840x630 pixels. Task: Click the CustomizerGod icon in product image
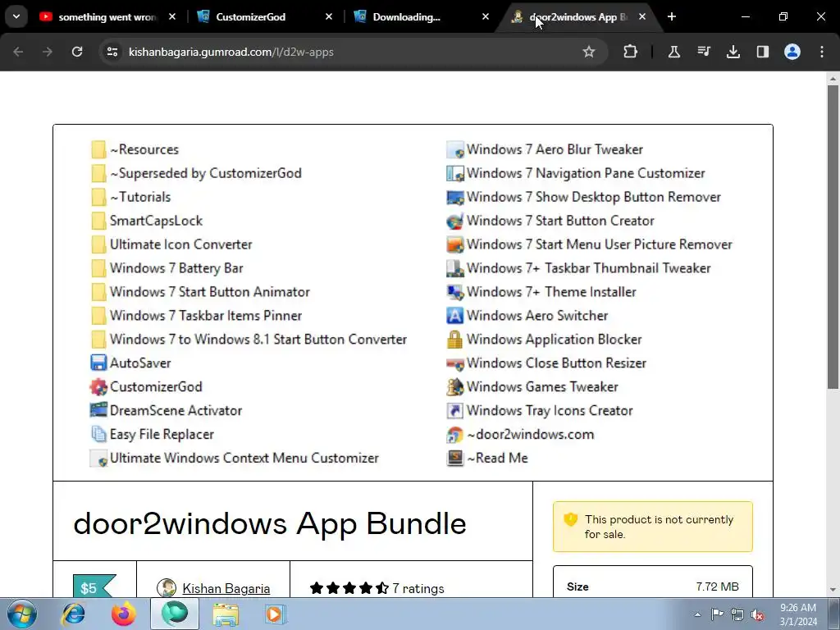[98, 387]
